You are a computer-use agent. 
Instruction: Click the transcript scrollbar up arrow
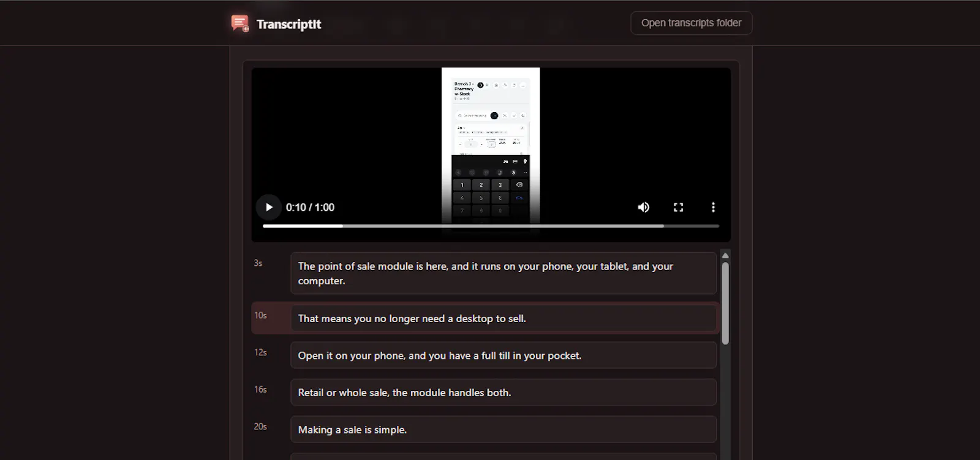tap(725, 255)
